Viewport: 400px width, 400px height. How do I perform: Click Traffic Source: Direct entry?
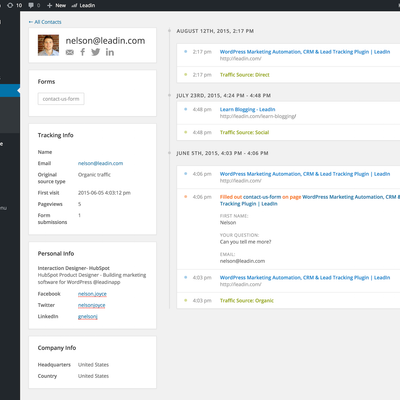click(245, 75)
